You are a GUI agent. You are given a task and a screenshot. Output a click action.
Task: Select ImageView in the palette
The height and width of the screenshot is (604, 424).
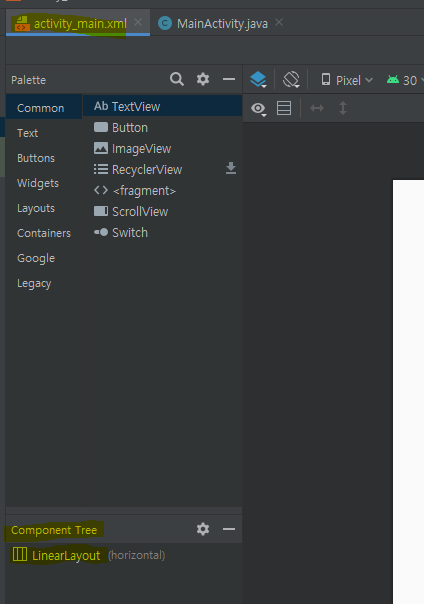(162, 148)
